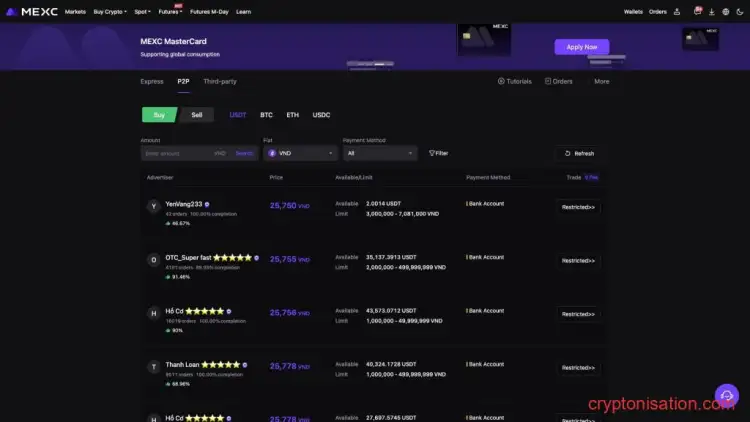
Task: Click OTC_Super fast avatar icon
Action: point(154,260)
